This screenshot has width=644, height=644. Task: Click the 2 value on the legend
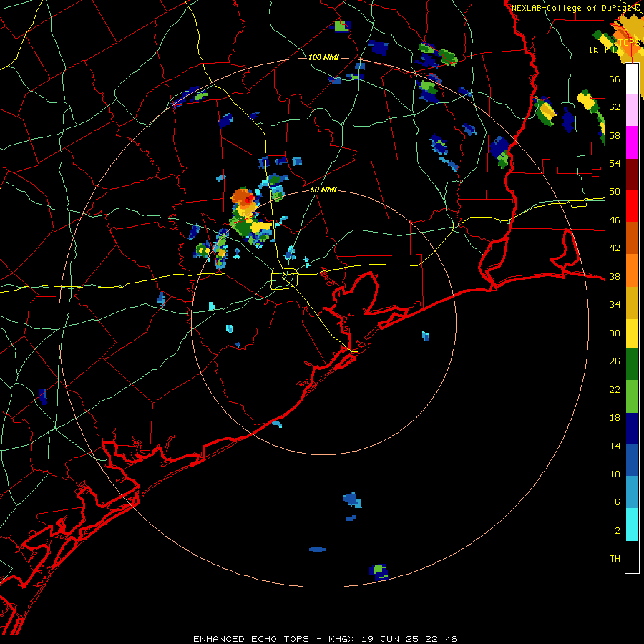(x=617, y=531)
